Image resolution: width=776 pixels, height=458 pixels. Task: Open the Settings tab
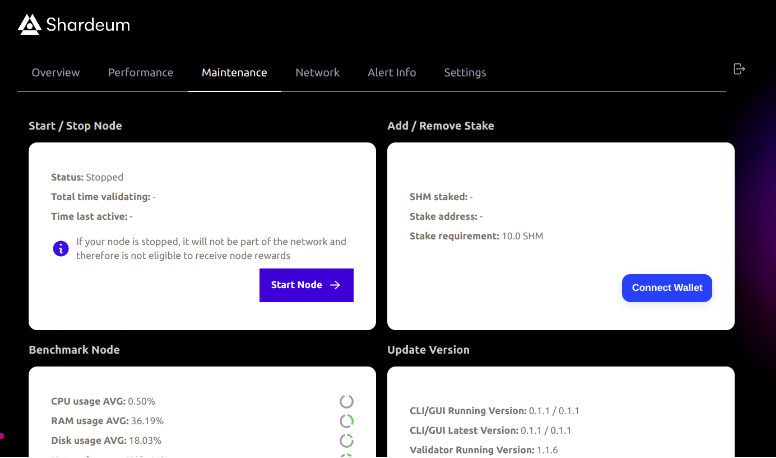(465, 72)
